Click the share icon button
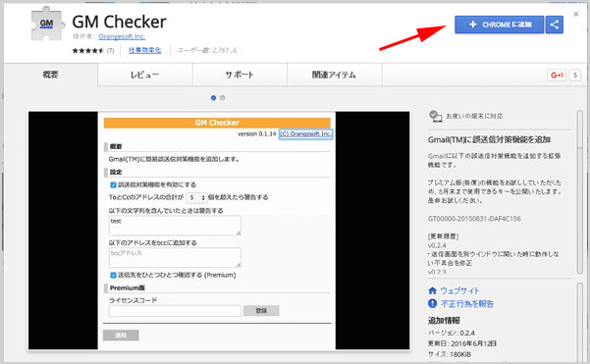This screenshot has width=590, height=364. (x=555, y=25)
